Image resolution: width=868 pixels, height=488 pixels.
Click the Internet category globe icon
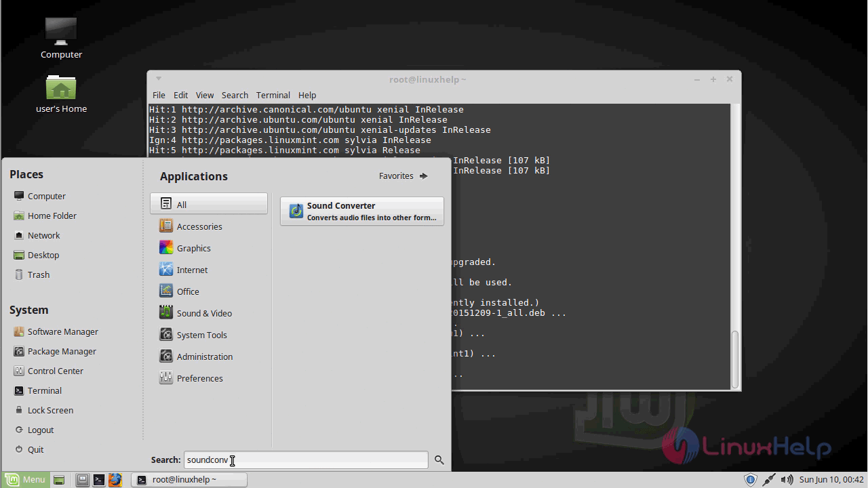point(165,269)
